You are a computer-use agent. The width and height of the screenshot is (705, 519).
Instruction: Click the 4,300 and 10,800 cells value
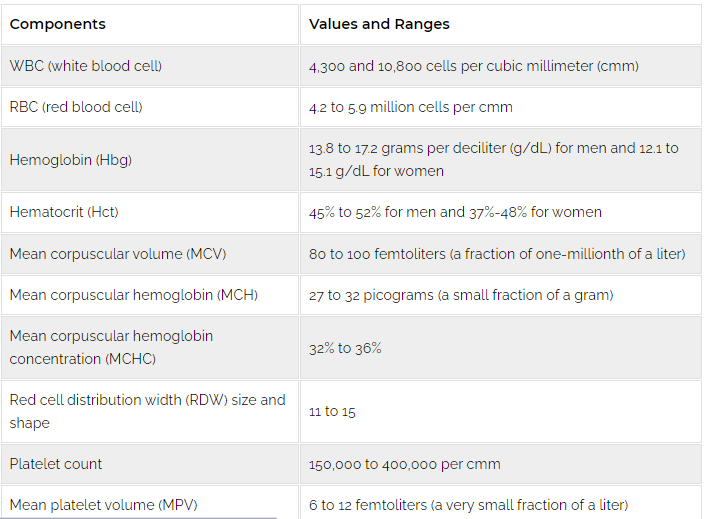coord(474,66)
